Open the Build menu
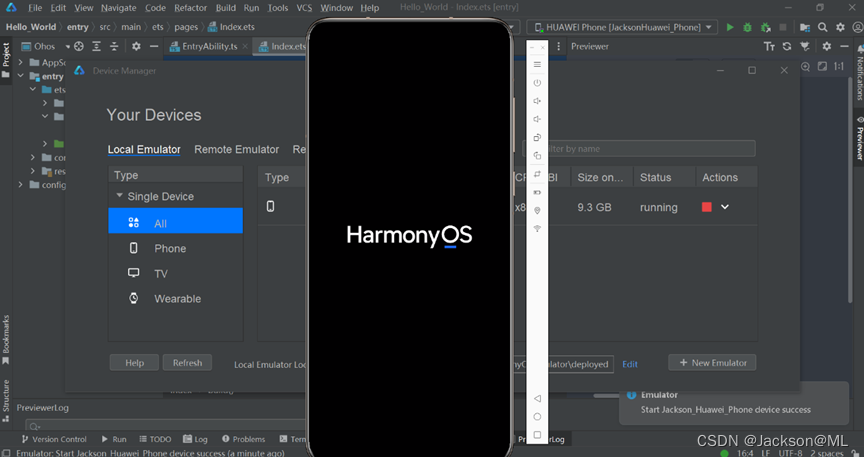This screenshot has width=864, height=457. pyautogui.click(x=226, y=8)
